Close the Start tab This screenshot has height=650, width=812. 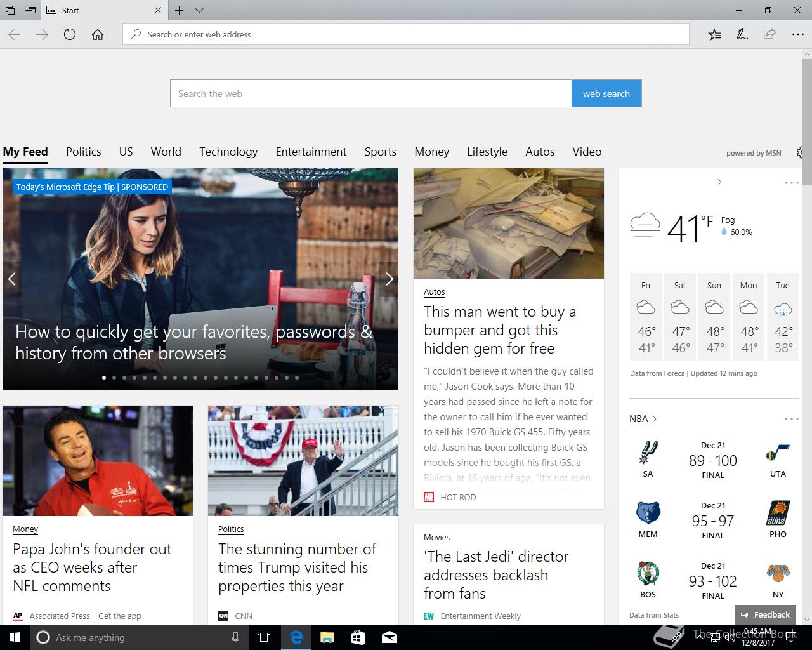[158, 10]
